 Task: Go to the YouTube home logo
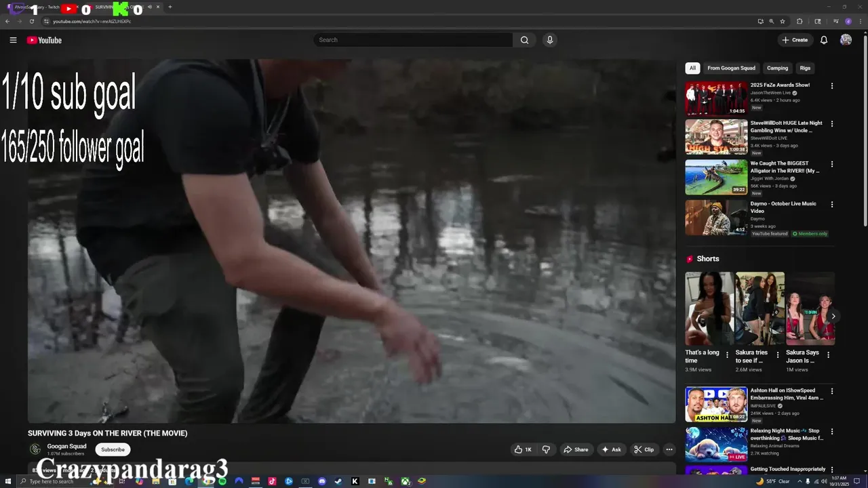(44, 40)
